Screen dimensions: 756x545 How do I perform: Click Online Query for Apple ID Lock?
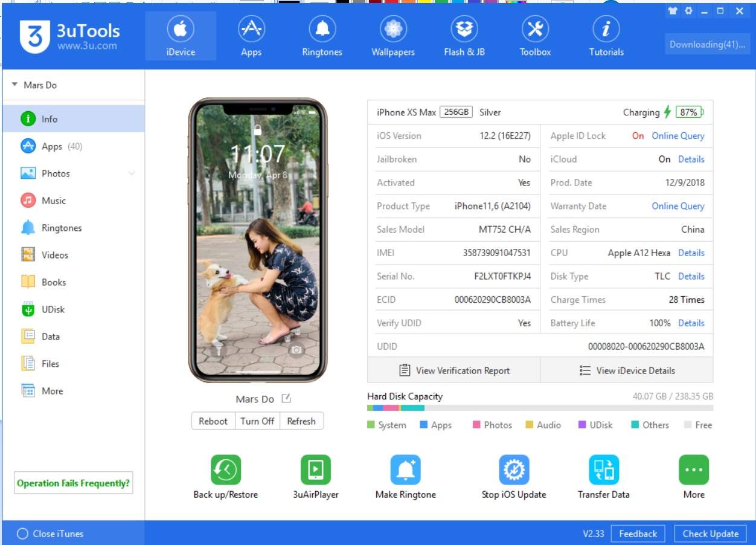[678, 136]
